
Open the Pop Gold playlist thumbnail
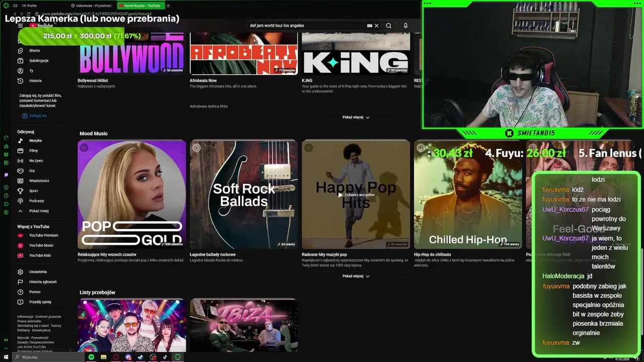pos(132,195)
